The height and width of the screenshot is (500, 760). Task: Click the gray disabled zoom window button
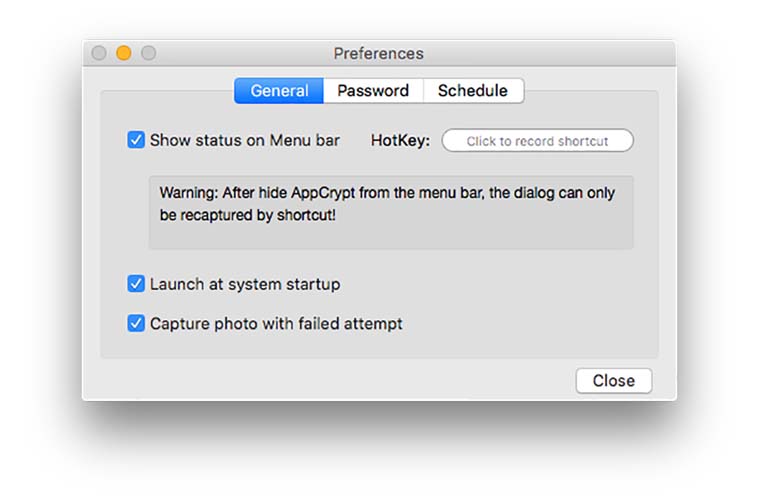coord(148,54)
